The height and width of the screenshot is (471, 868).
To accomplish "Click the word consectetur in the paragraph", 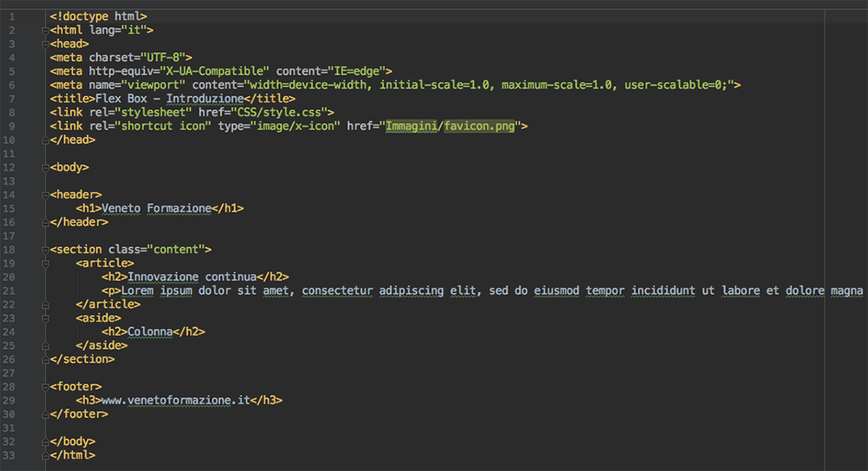I will click(x=337, y=291).
